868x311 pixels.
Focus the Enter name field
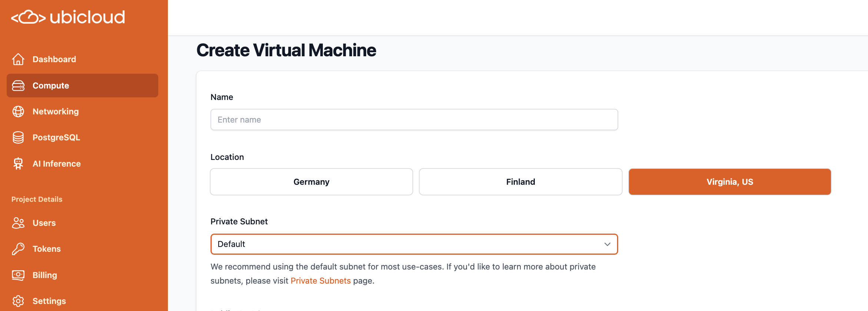click(x=414, y=120)
